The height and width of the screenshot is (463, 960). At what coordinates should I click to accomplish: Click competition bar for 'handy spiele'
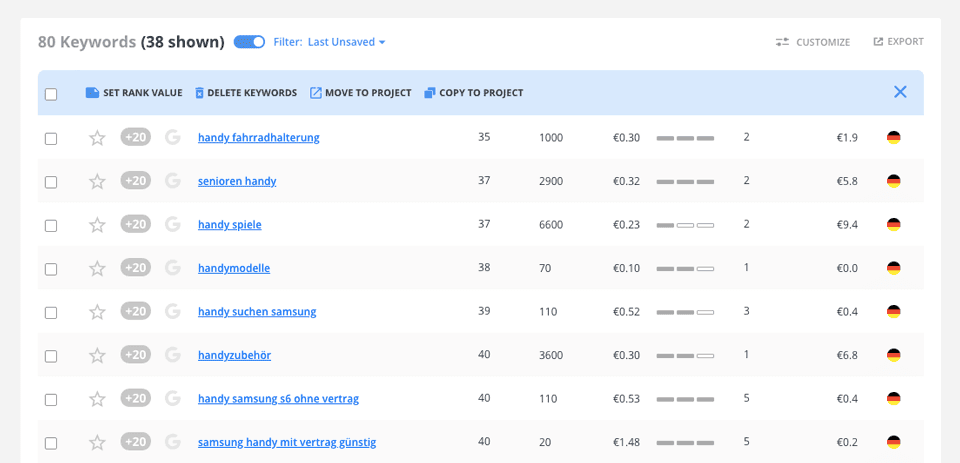(685, 225)
